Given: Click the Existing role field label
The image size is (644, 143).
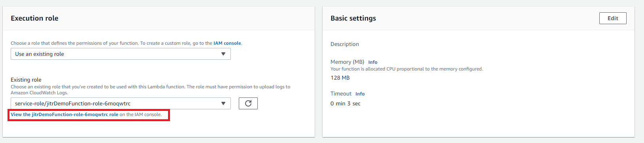Looking at the screenshot, I should 26,80.
